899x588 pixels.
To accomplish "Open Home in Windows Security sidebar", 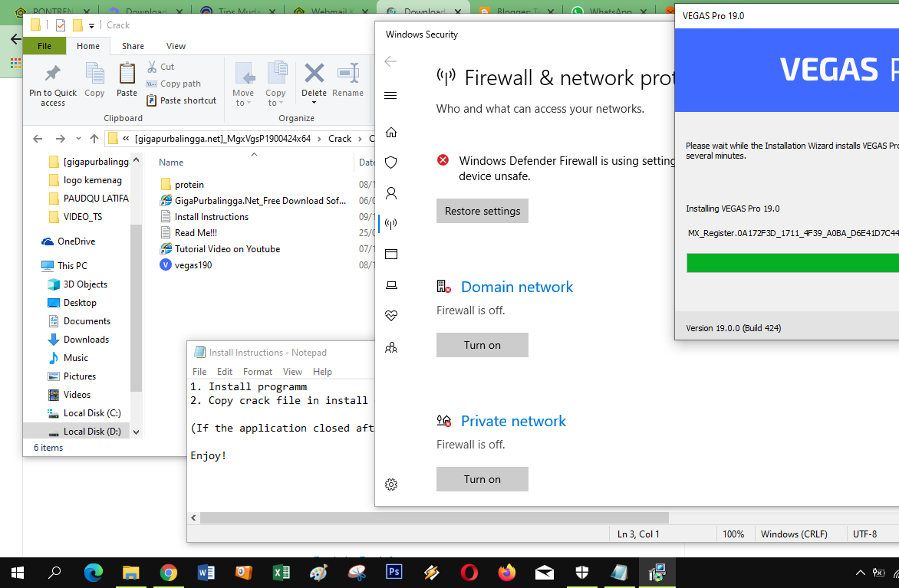I will click(391, 133).
